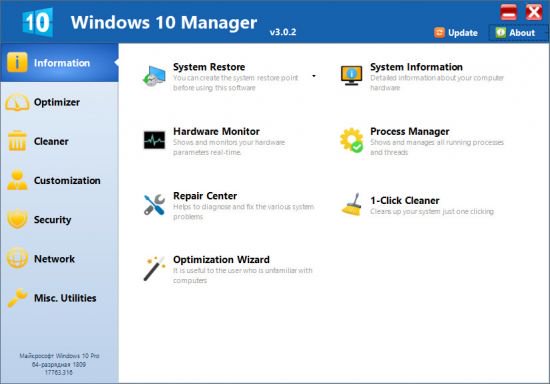
Task: Go to the Security section
Action: coord(59,220)
